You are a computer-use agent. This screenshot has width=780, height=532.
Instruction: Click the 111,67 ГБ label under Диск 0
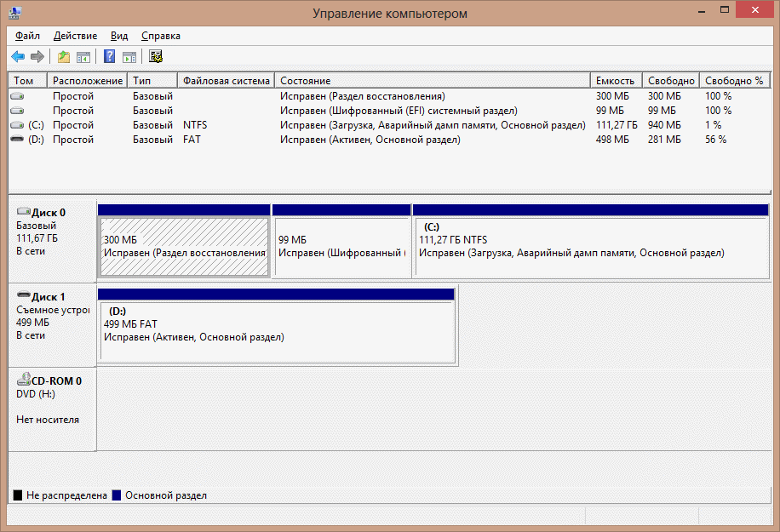click(37, 238)
